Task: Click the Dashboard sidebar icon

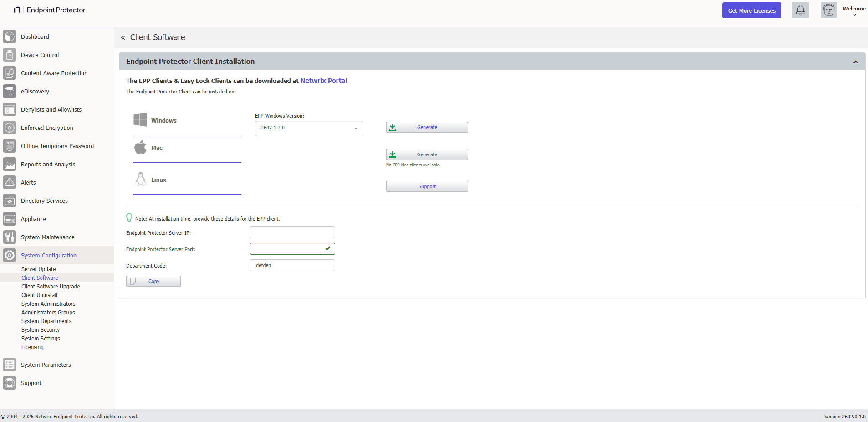Action: coord(10,36)
